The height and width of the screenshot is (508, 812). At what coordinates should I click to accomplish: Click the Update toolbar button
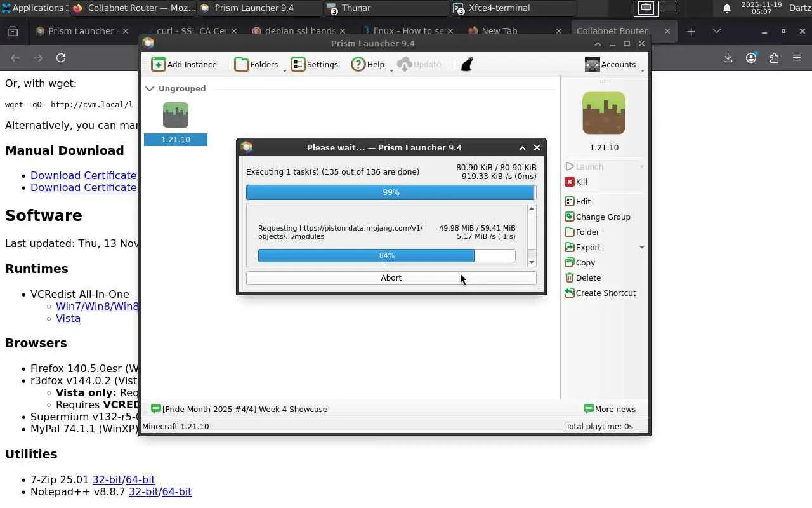tap(419, 64)
